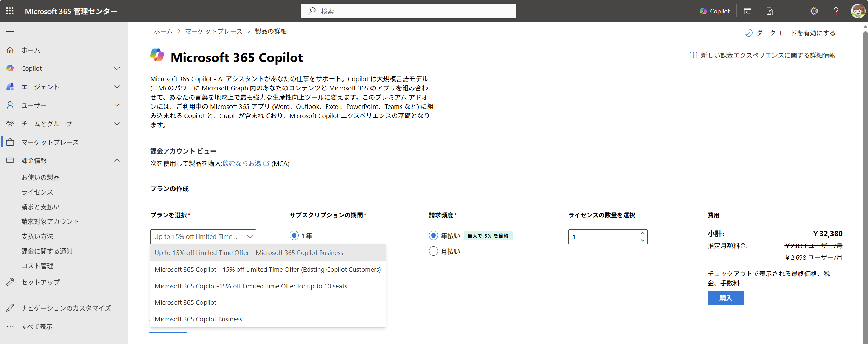Choose Up to 15% off Copilot Business option
The width and height of the screenshot is (868, 344).
click(x=268, y=253)
